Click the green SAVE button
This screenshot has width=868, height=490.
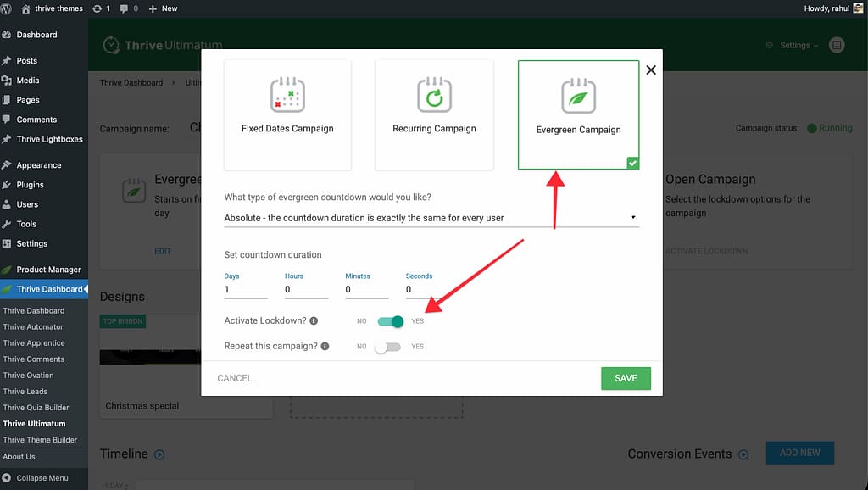click(626, 378)
